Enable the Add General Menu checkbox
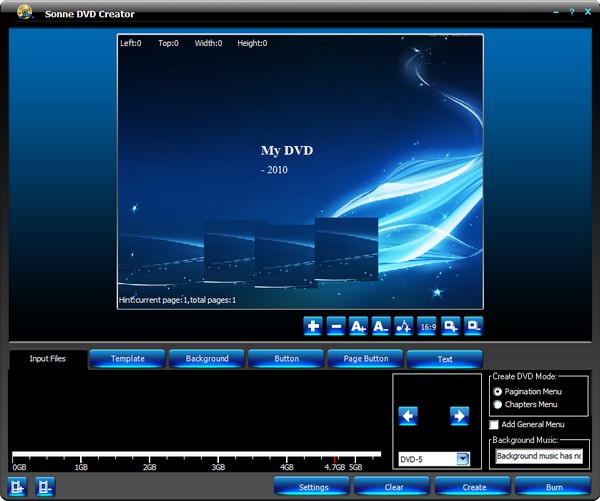Image resolution: width=600 pixels, height=501 pixels. (494, 425)
